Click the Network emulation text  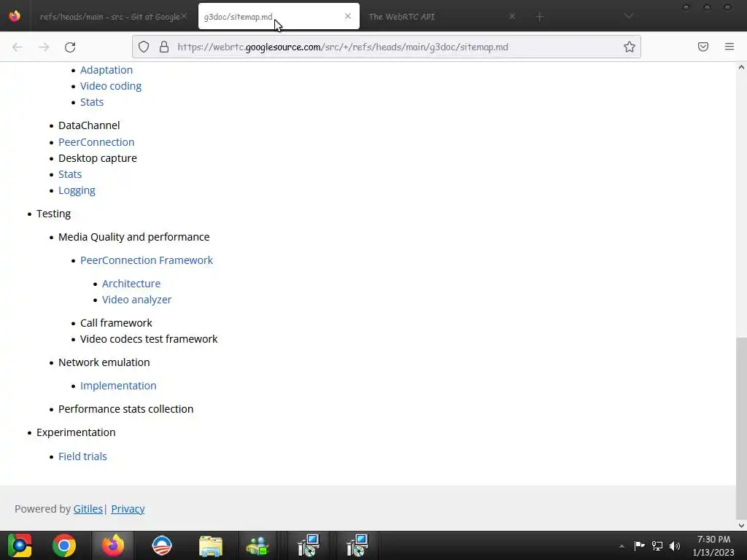pyautogui.click(x=104, y=362)
